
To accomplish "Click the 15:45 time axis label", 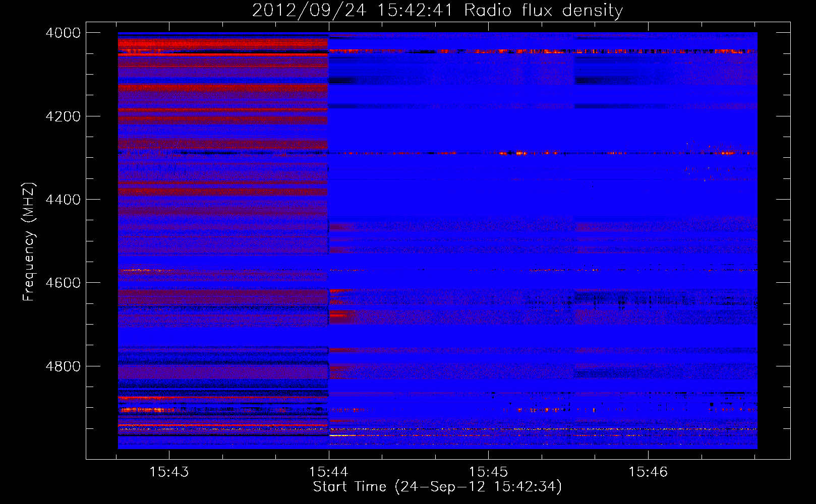I will pos(488,472).
